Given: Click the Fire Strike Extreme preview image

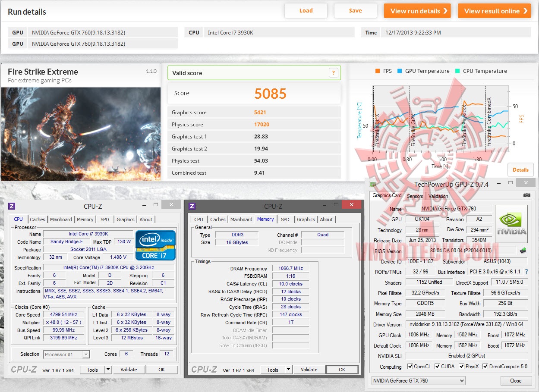Looking at the screenshot, I should (x=81, y=134).
